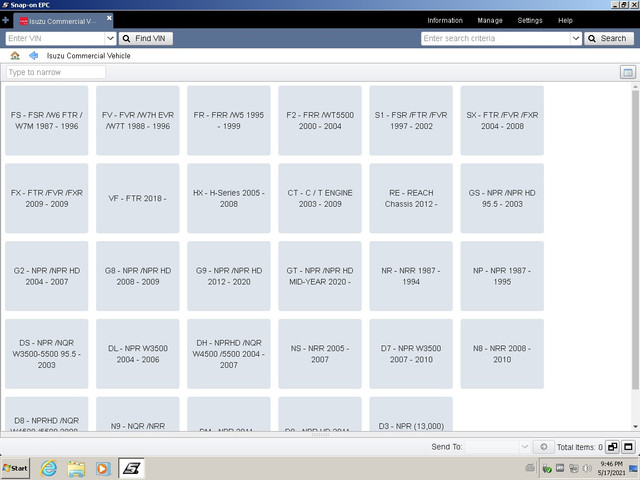Toggle the view layout icon

[628, 72]
